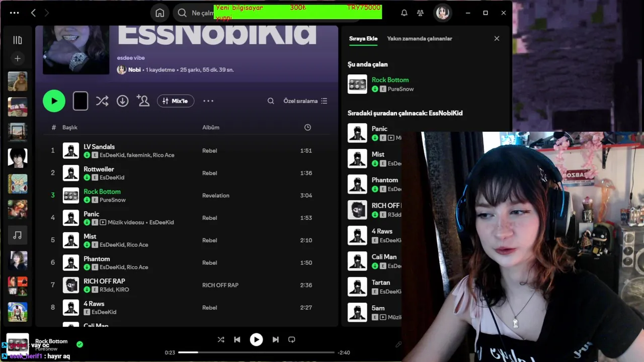Open the Spotify three-dots menu
Viewport: 644px width, 362px height.
tap(14, 13)
